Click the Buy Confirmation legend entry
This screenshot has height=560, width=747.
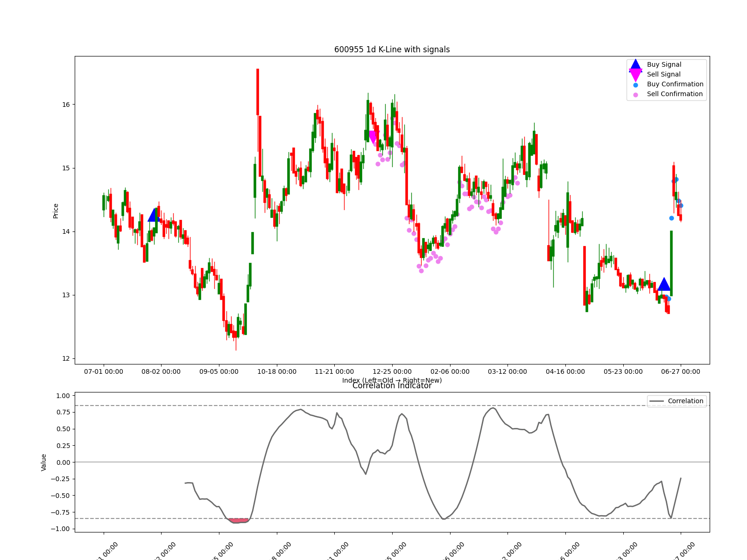point(668,84)
